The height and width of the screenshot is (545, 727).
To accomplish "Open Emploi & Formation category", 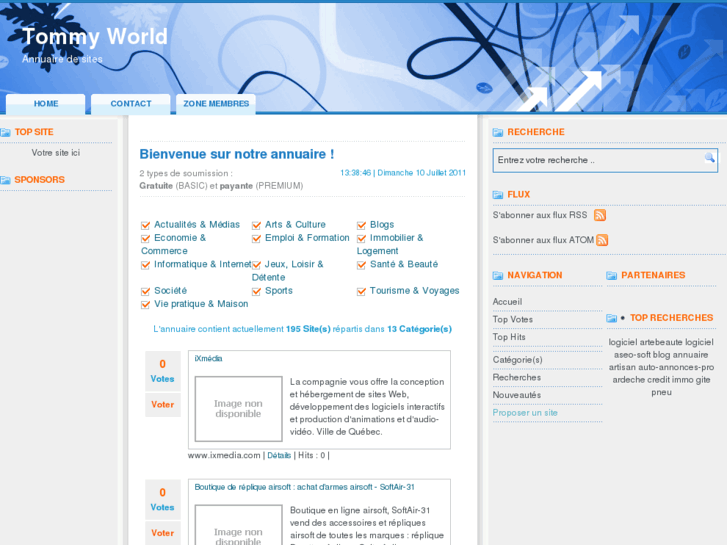I will coord(307,238).
